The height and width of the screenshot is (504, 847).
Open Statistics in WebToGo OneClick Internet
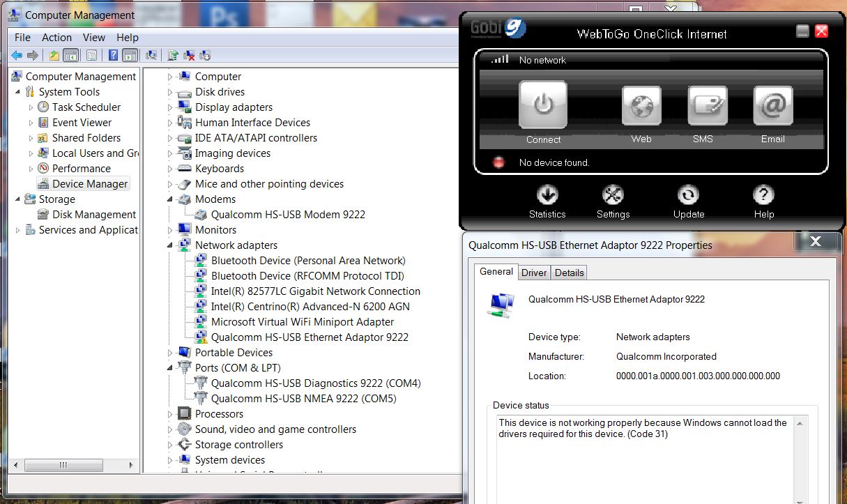tap(547, 195)
